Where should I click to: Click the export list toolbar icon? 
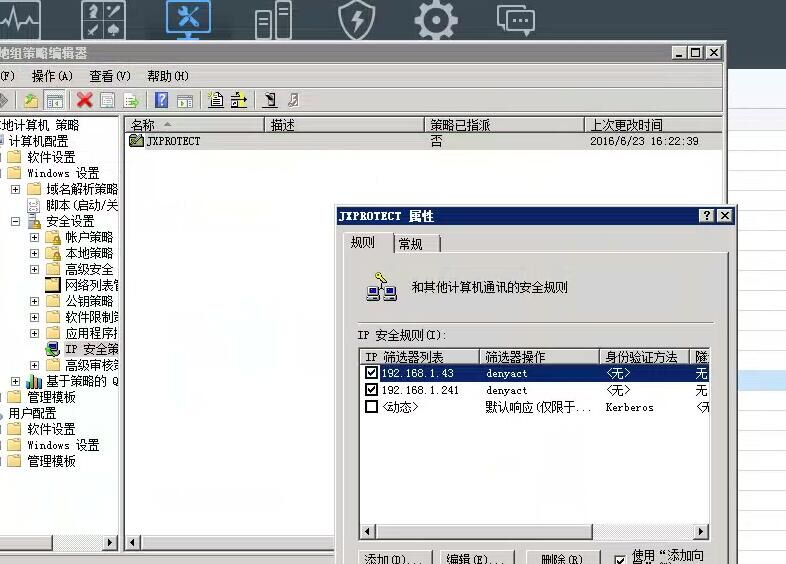[x=130, y=100]
